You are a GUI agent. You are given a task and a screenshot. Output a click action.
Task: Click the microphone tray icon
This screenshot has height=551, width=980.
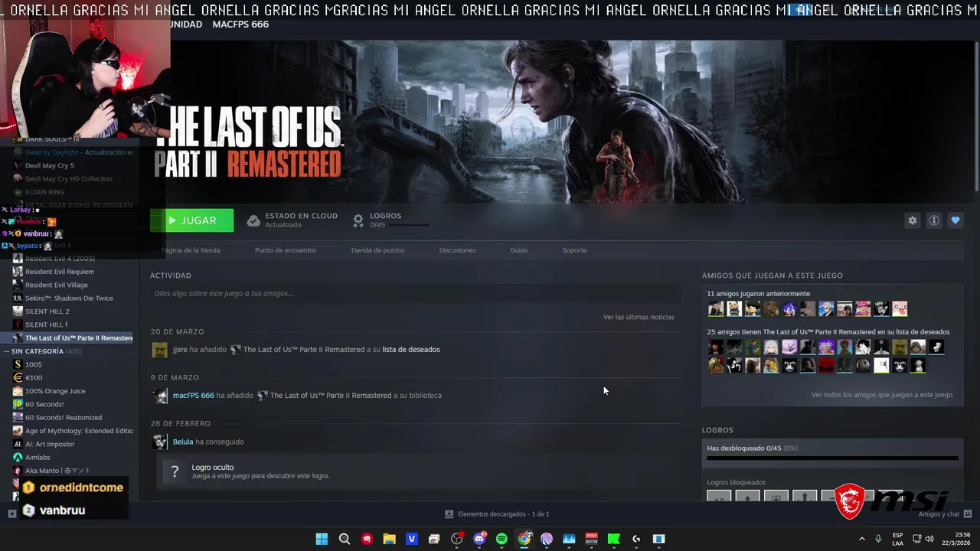tap(878, 539)
